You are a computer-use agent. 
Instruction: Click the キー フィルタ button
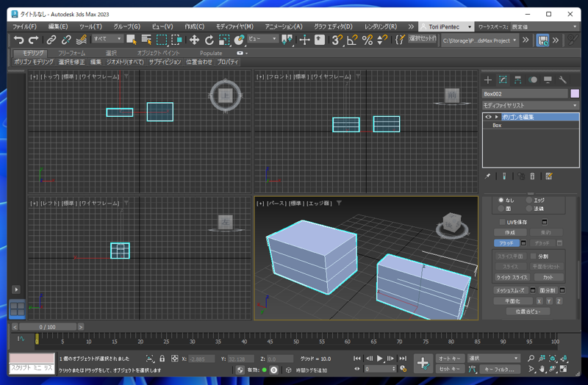pyautogui.click(x=500, y=369)
